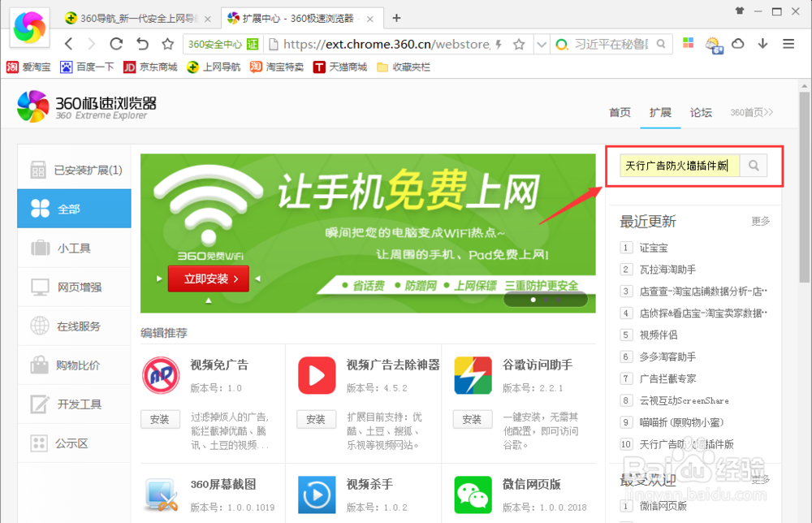Screen dimensions: 812x523
Task: Open the colorful apps grid icon
Action: 689,43
